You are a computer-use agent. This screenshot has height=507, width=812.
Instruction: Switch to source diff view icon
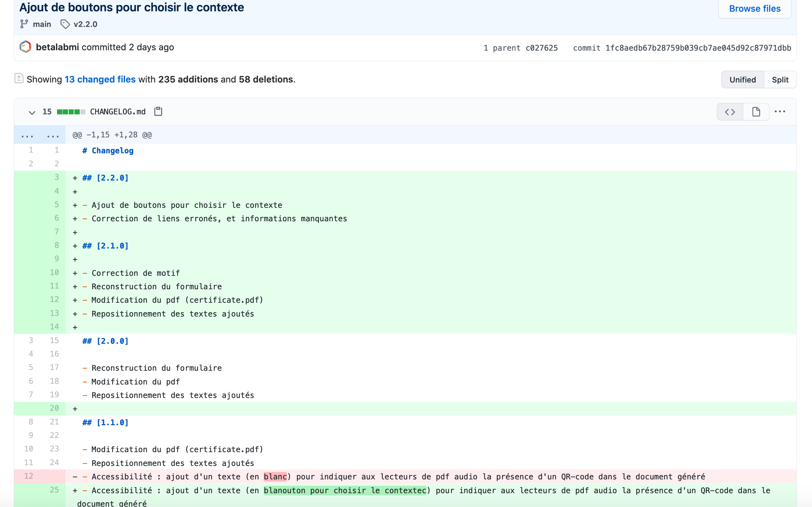point(730,112)
